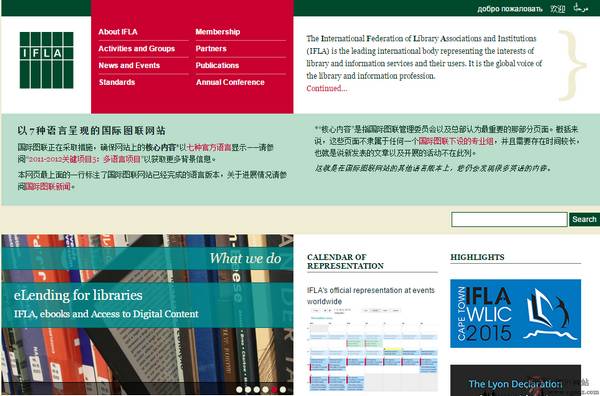Open Annual Conference page
The image size is (600, 396).
230,82
